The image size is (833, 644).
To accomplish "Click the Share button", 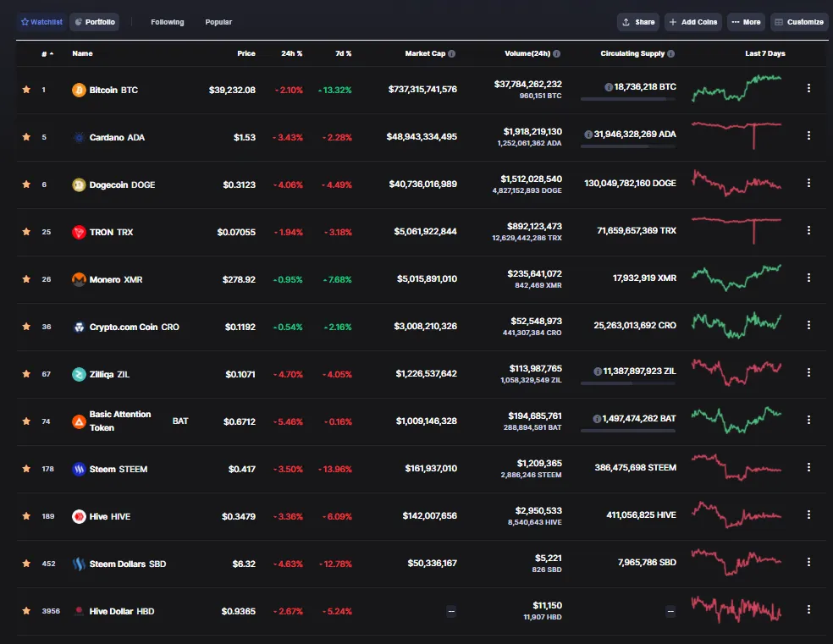I will pyautogui.click(x=638, y=22).
